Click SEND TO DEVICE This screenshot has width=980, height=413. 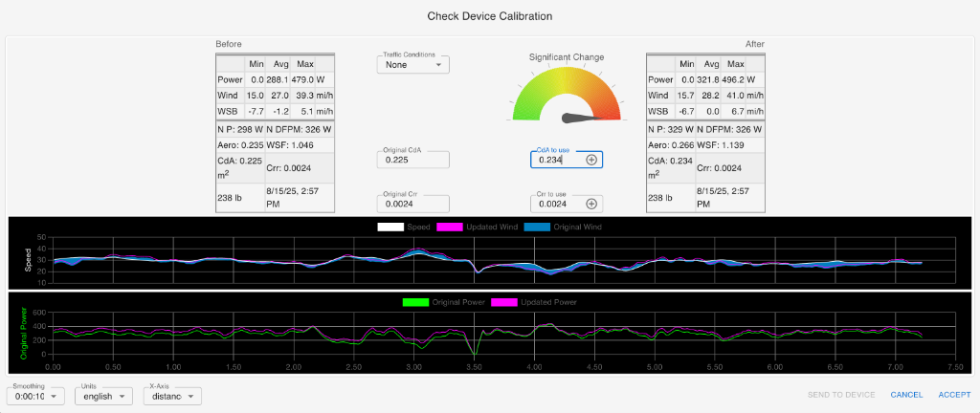[x=841, y=394]
